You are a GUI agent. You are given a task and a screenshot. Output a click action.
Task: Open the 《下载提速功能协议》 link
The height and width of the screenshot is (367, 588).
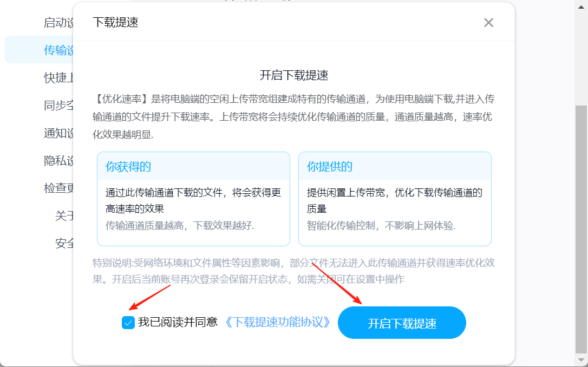click(277, 322)
